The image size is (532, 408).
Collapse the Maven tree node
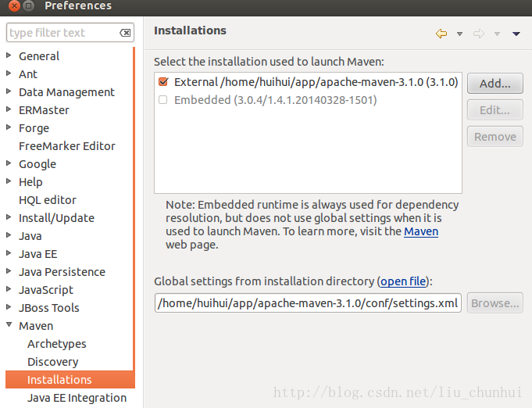pyautogui.click(x=9, y=325)
